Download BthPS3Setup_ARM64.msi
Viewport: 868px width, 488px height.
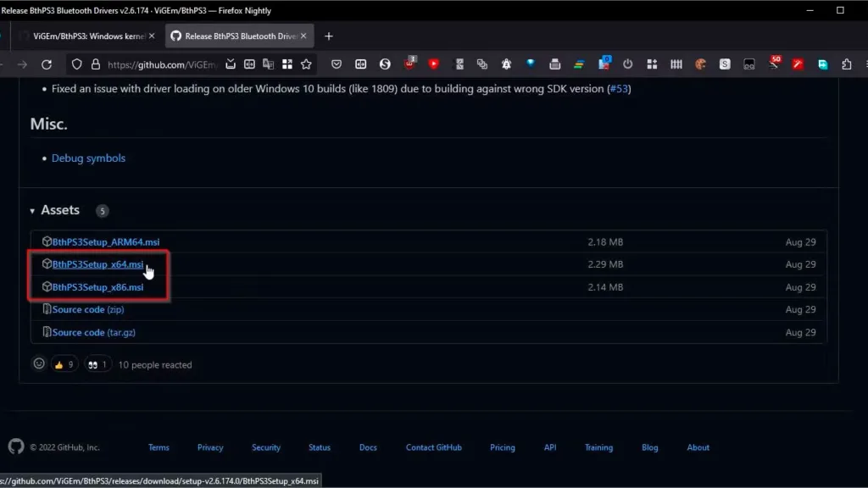pos(106,241)
